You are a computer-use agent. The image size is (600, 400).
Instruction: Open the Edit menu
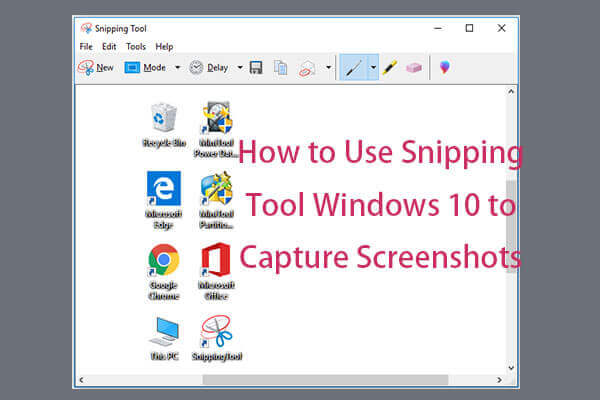coord(109,47)
